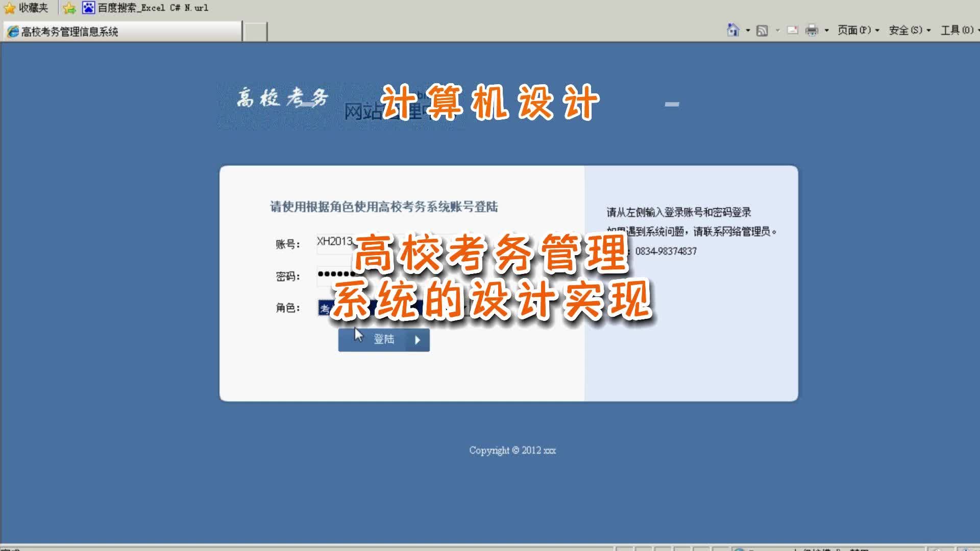The width and height of the screenshot is (980, 551).
Task: Open the 角色 role dropdown
Action: [x=393, y=308]
